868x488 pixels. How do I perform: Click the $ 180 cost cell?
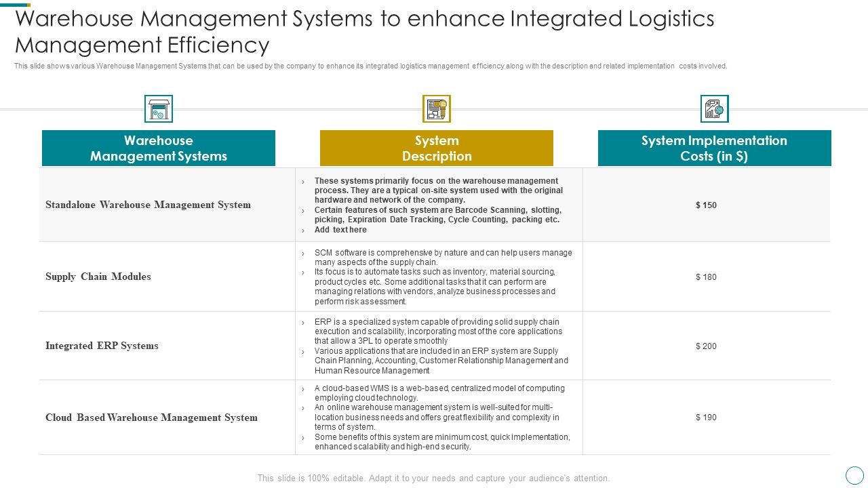pyautogui.click(x=705, y=277)
